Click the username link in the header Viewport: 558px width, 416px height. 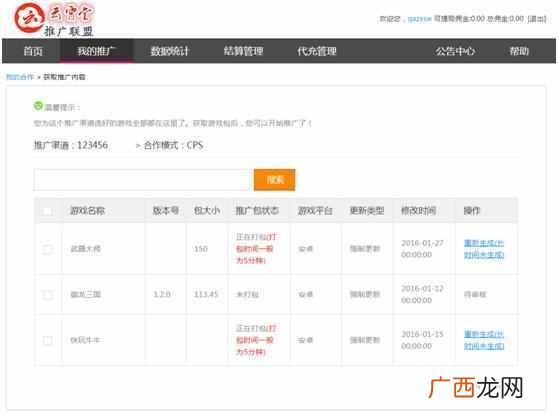(x=420, y=19)
